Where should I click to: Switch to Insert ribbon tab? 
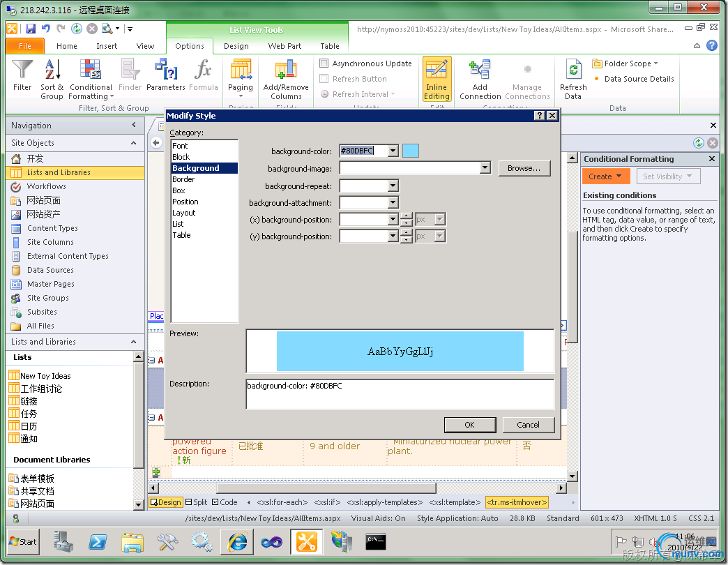[x=107, y=46]
